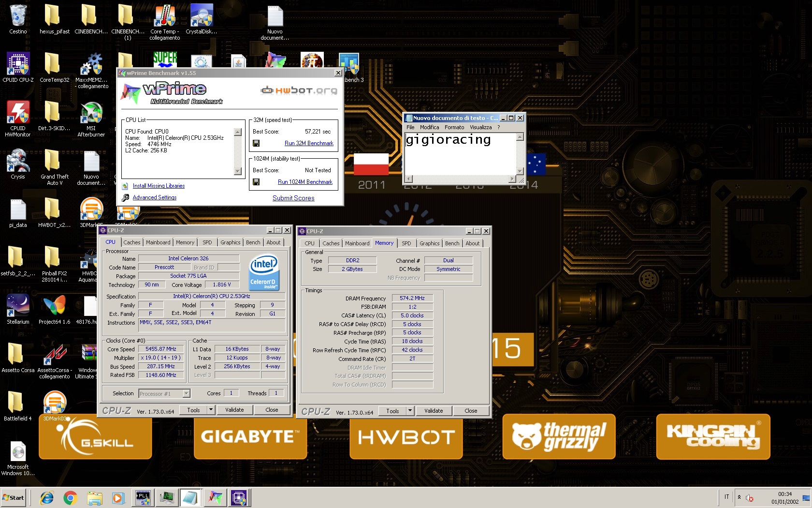The width and height of the screenshot is (812, 508).
Task: Open the Modifica menu in Notepad
Action: [429, 127]
